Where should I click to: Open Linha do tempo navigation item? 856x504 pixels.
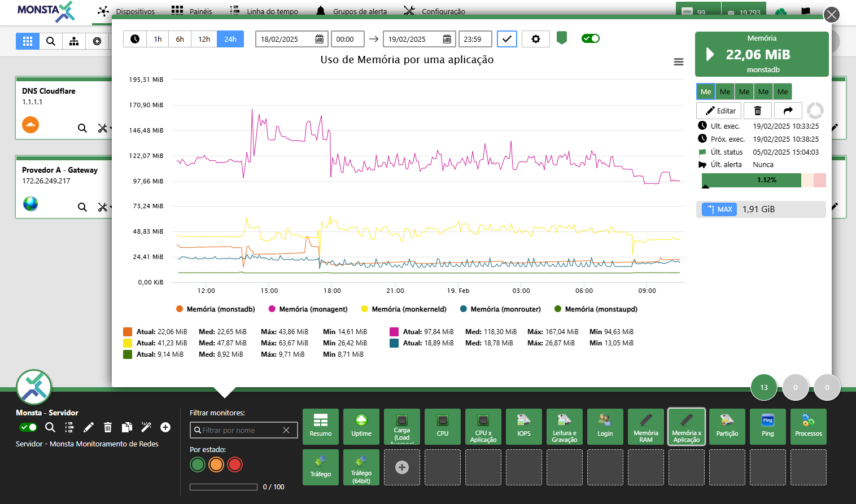coord(264,11)
